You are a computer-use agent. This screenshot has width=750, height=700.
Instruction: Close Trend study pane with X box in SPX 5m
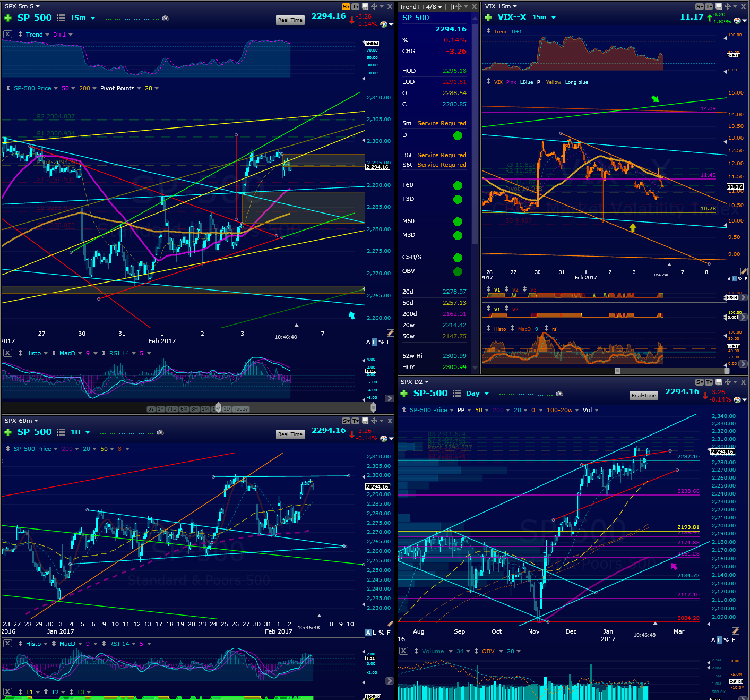coord(7,34)
